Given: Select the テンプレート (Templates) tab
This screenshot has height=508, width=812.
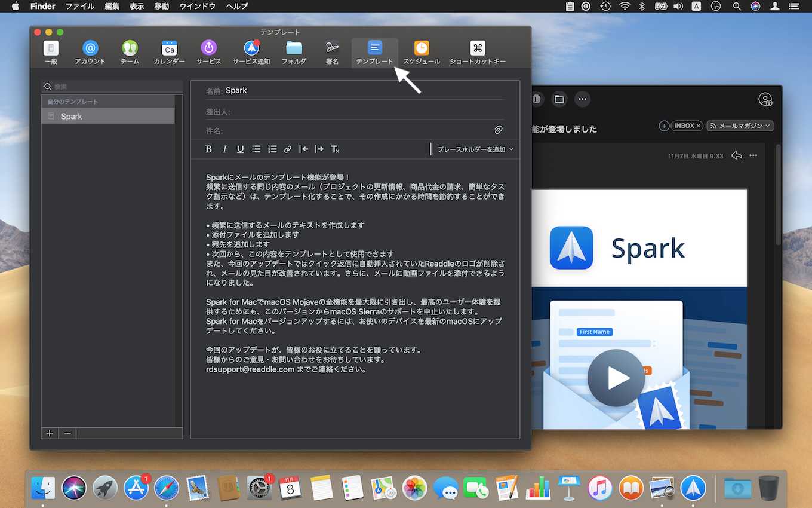Looking at the screenshot, I should click(x=375, y=53).
